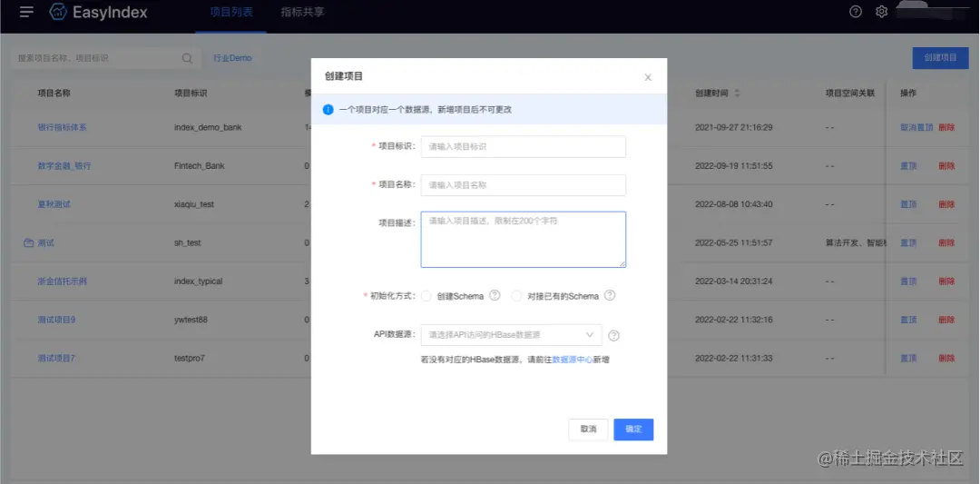The width and height of the screenshot is (980, 484).
Task: Close the 创建项目 dialog with X
Action: [x=648, y=77]
